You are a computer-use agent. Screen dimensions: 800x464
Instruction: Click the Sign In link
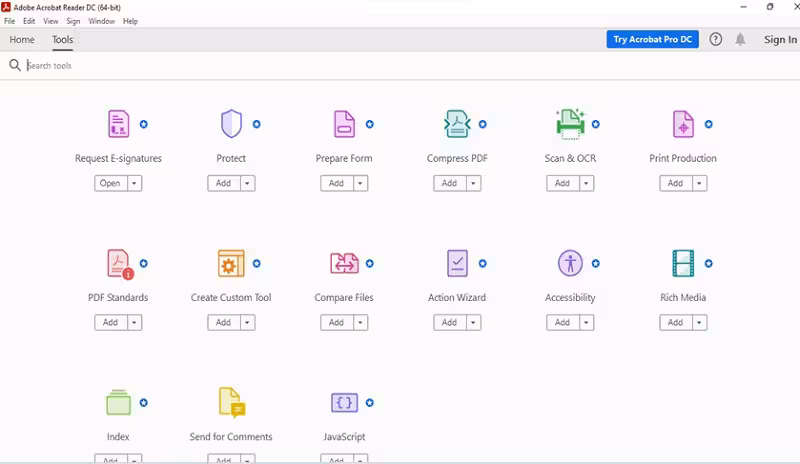780,39
